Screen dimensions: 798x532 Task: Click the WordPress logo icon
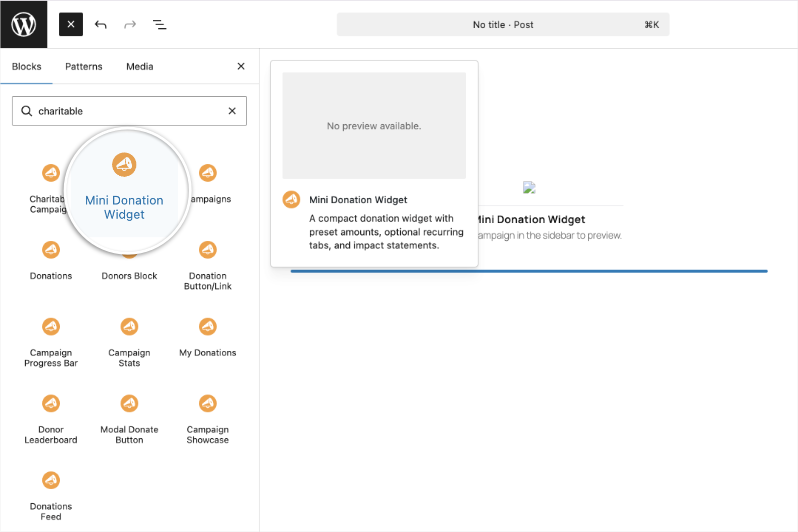pos(24,24)
